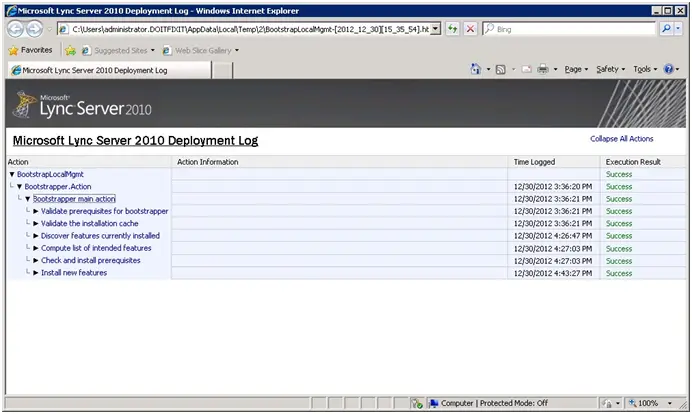The width and height of the screenshot is (692, 414).
Task: Expand Install new features arrow
Action: [x=36, y=273]
